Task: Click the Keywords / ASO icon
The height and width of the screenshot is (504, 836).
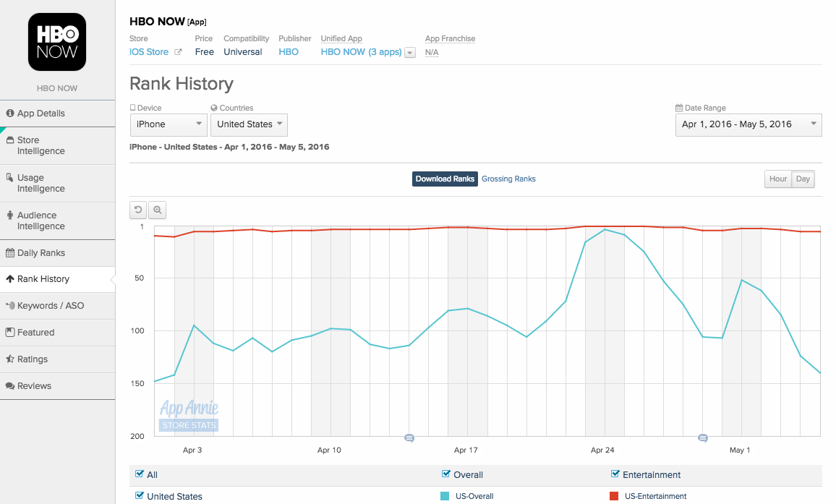Action: [x=9, y=306]
